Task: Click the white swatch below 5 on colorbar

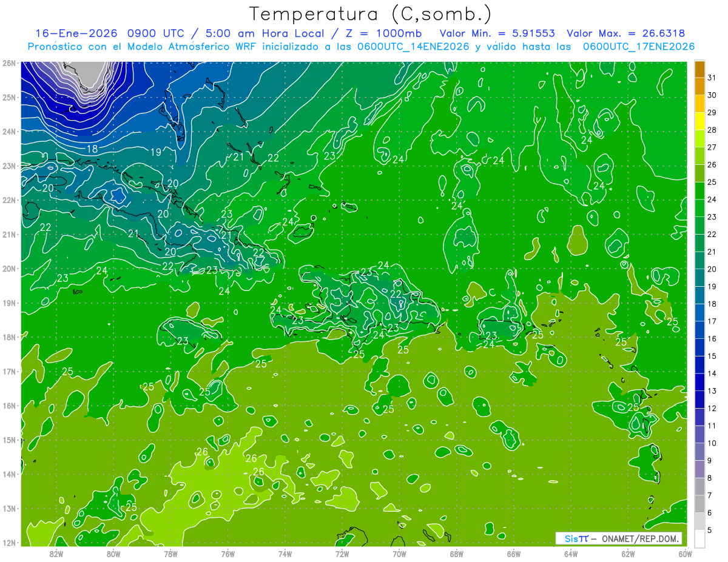Action: [699, 538]
